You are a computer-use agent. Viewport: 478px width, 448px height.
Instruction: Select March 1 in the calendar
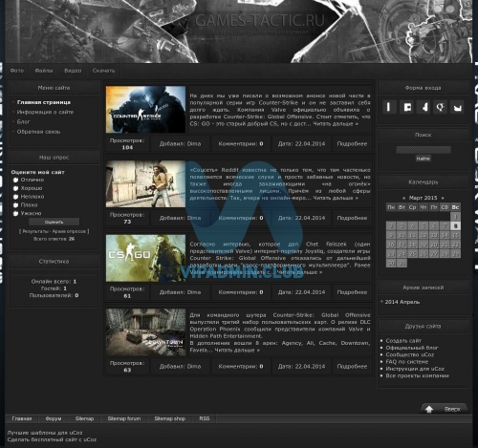click(x=455, y=217)
